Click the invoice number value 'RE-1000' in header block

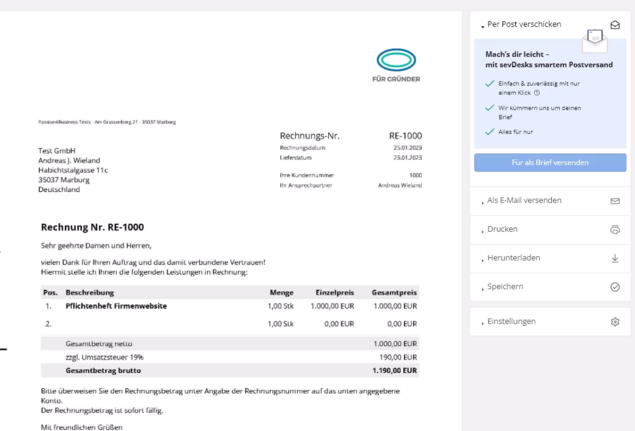pos(405,136)
